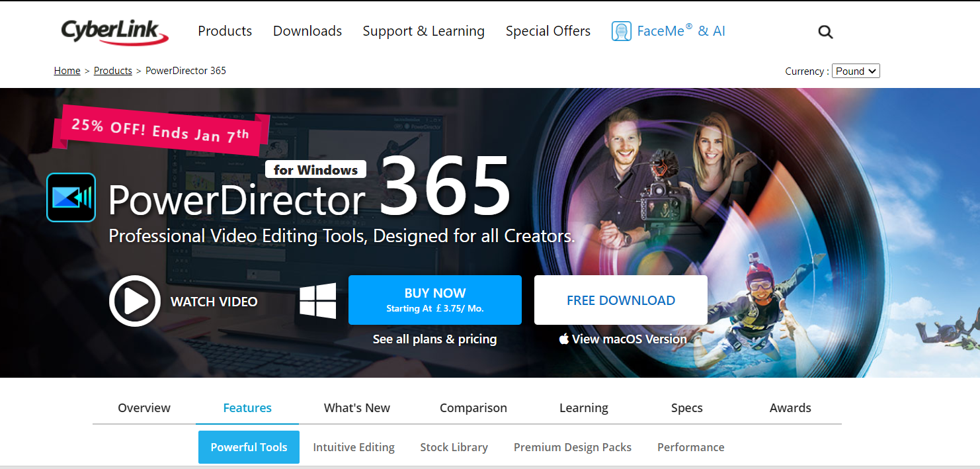Select the Powerful Tools sub-tab

(x=249, y=447)
